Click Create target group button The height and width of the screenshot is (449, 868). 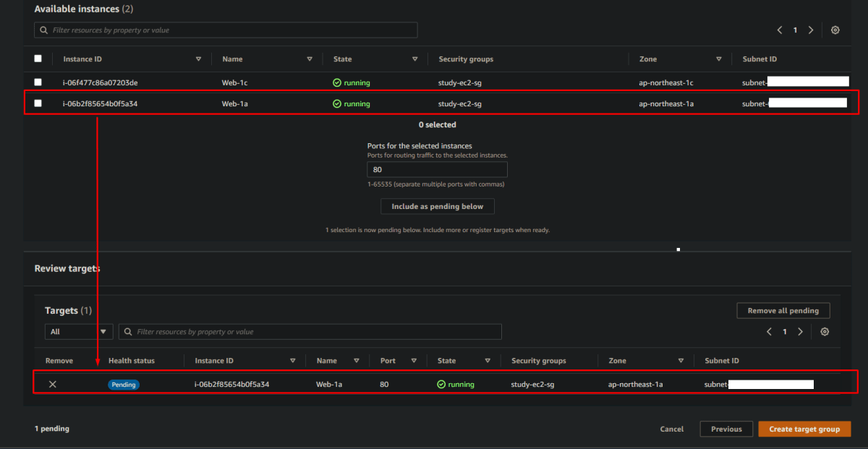point(804,429)
